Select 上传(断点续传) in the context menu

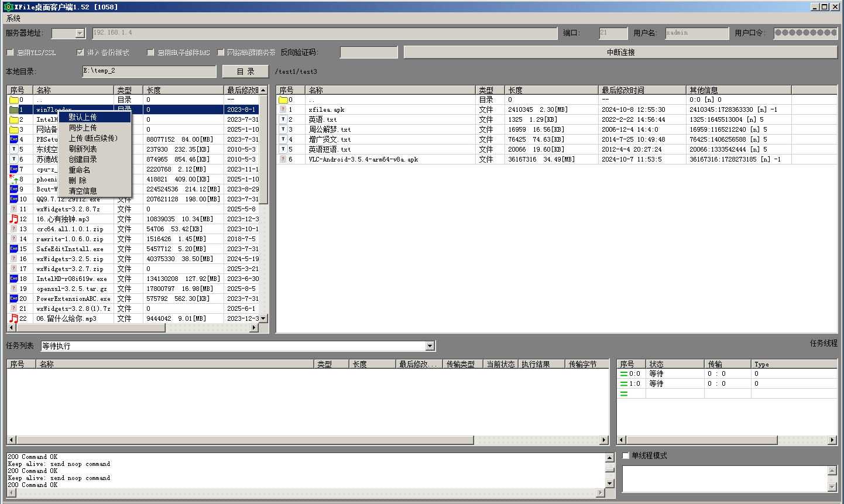(x=95, y=138)
